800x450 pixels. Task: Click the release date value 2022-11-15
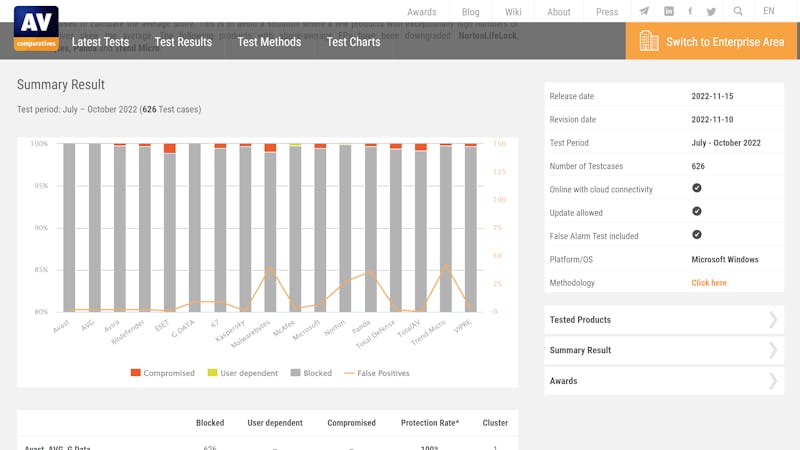coord(712,96)
